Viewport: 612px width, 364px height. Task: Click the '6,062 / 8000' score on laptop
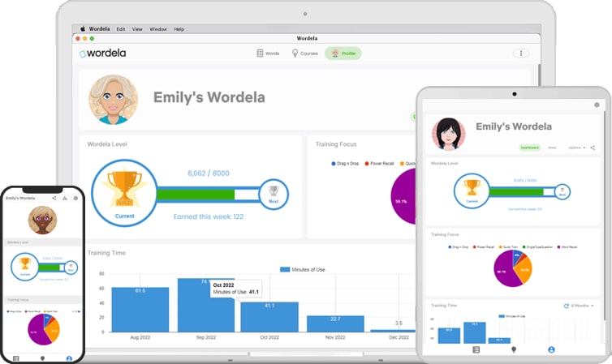click(209, 173)
